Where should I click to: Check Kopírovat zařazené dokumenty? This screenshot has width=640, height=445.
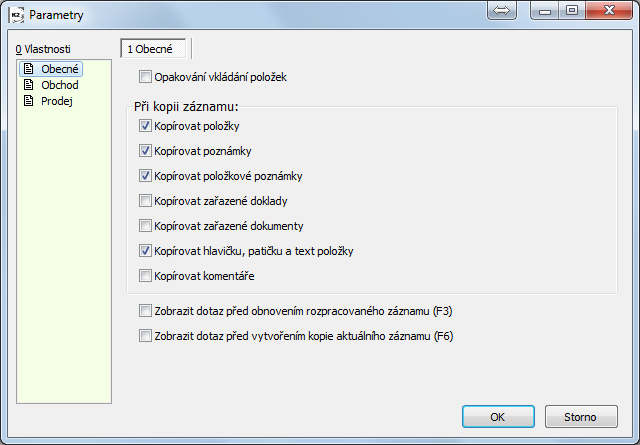tap(145, 225)
